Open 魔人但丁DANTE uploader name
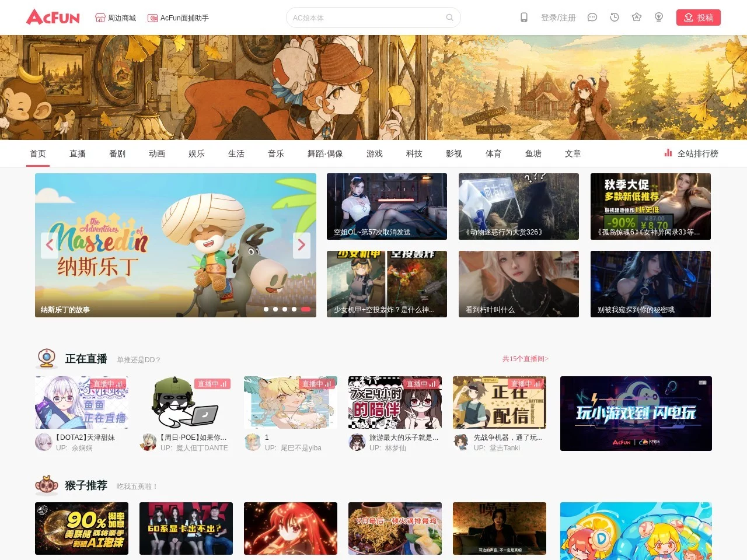747x560 pixels. coord(202,448)
